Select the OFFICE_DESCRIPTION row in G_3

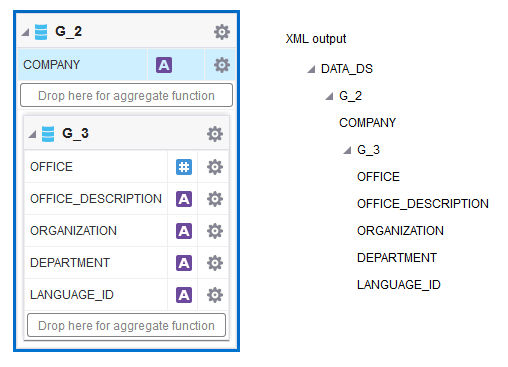click(x=127, y=199)
